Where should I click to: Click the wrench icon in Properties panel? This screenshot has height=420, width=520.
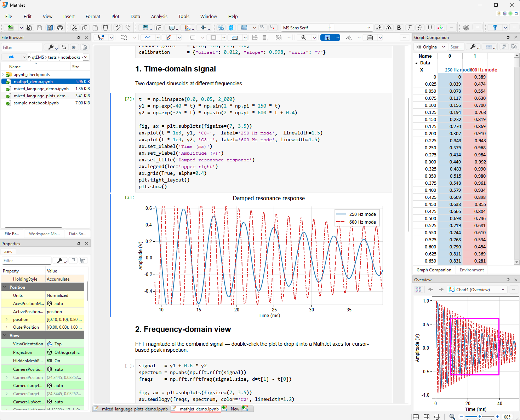(x=60, y=261)
